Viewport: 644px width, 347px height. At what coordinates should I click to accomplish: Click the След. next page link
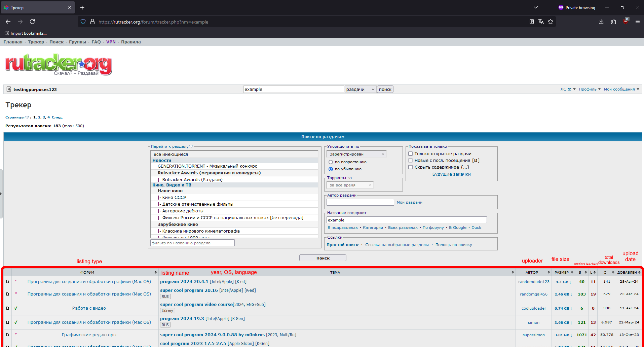pyautogui.click(x=57, y=117)
